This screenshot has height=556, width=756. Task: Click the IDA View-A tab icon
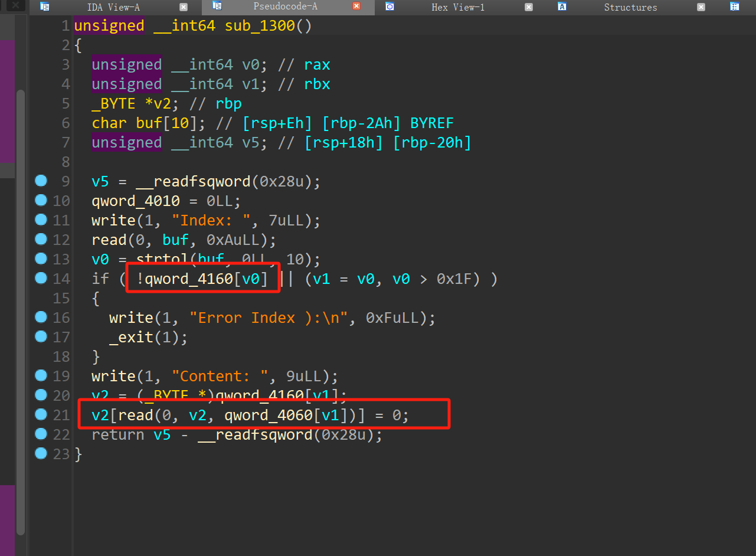click(x=45, y=7)
